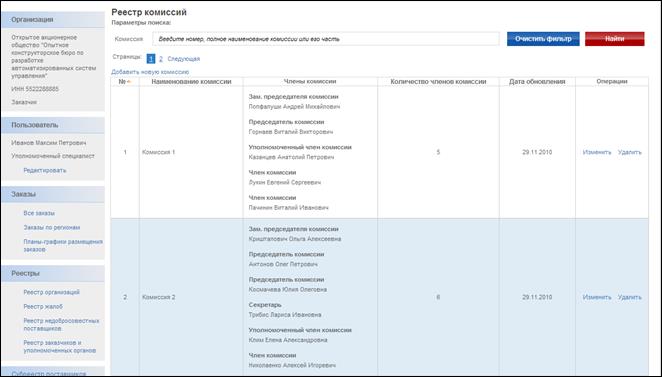Open Редактировать user profile link
662x377 pixels.
[45, 171]
